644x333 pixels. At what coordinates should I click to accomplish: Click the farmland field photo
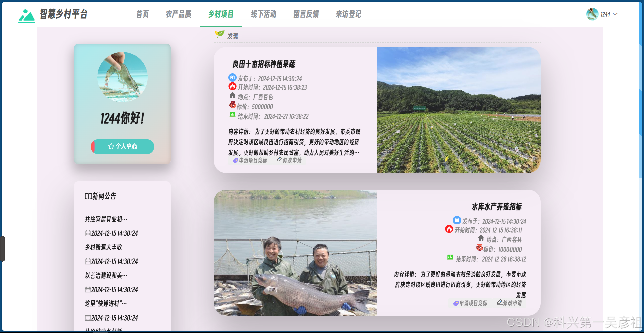point(459,110)
